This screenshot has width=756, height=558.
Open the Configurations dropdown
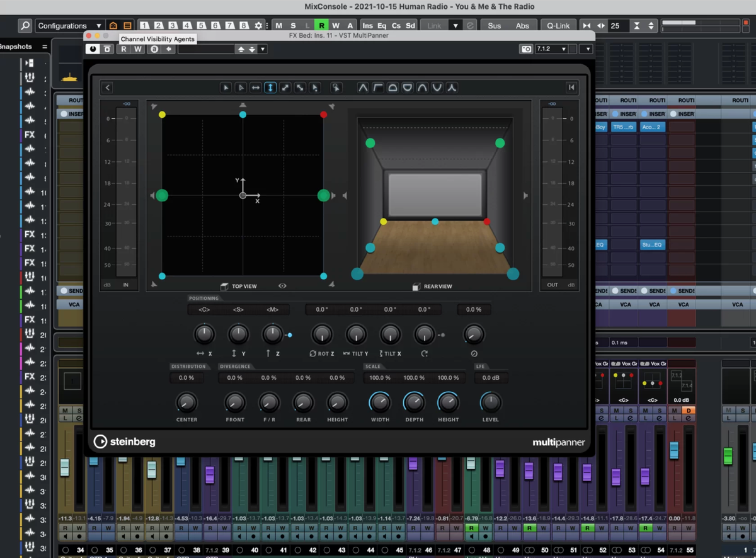[69, 26]
